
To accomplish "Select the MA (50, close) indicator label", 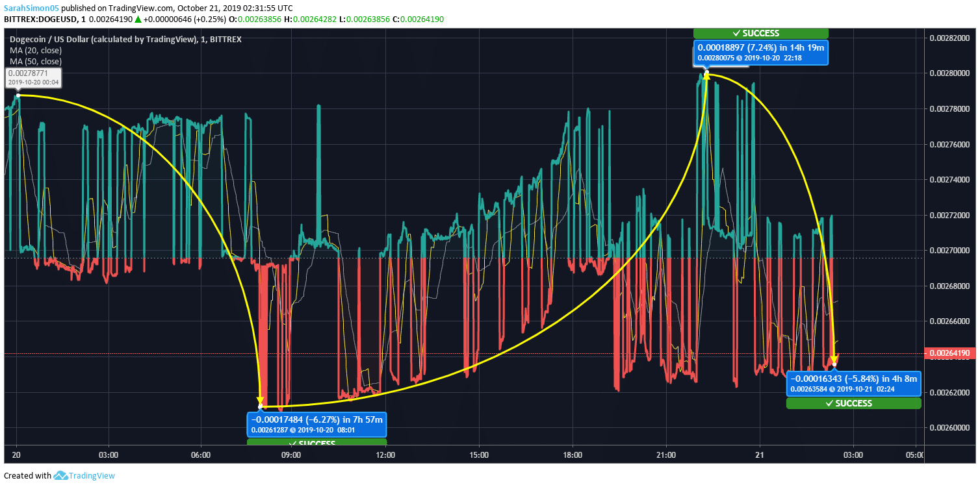I will 36,61.
